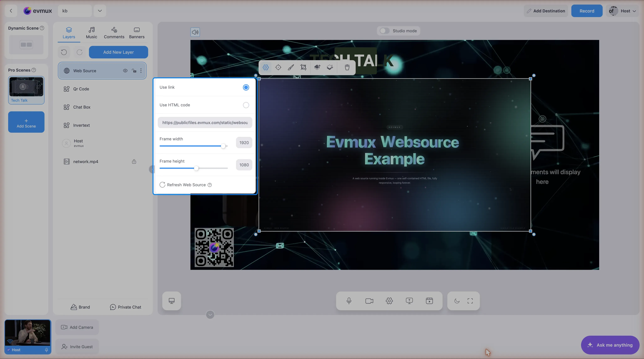644x359 pixels.
Task: Select the Use HTML code option
Action: [246, 105]
